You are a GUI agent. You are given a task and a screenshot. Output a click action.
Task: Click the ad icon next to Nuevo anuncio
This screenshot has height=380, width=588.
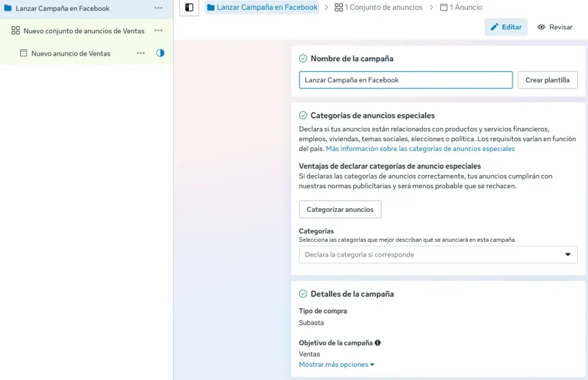24,53
